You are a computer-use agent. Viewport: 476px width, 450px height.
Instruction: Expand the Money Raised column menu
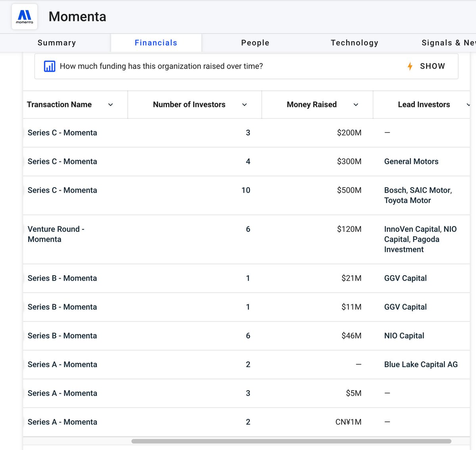pos(356,105)
